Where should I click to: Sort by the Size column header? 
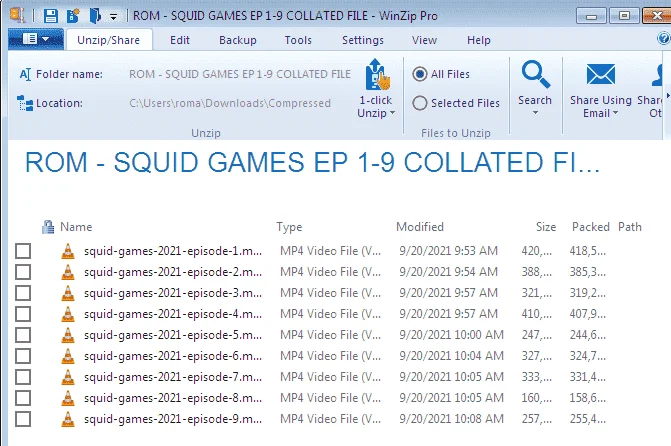pyautogui.click(x=546, y=227)
